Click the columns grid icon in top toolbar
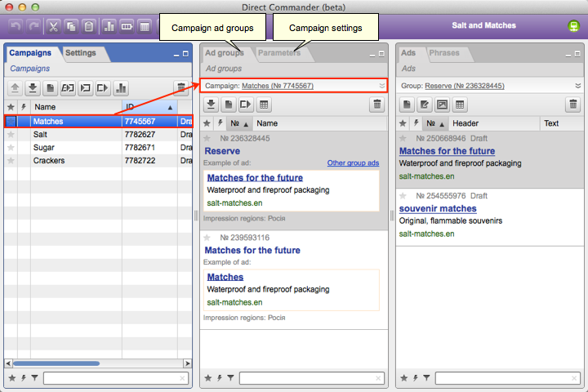The height and width of the screenshot is (392, 588). tap(145, 27)
